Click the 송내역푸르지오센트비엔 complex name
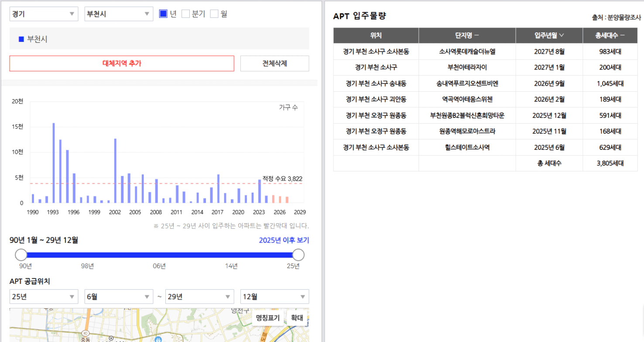644x342 pixels. click(467, 83)
